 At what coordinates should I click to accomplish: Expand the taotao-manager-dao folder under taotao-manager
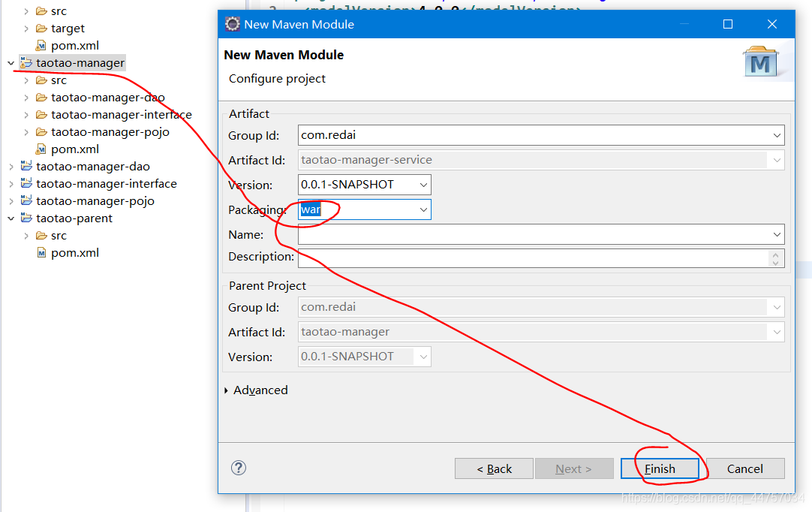tap(26, 98)
